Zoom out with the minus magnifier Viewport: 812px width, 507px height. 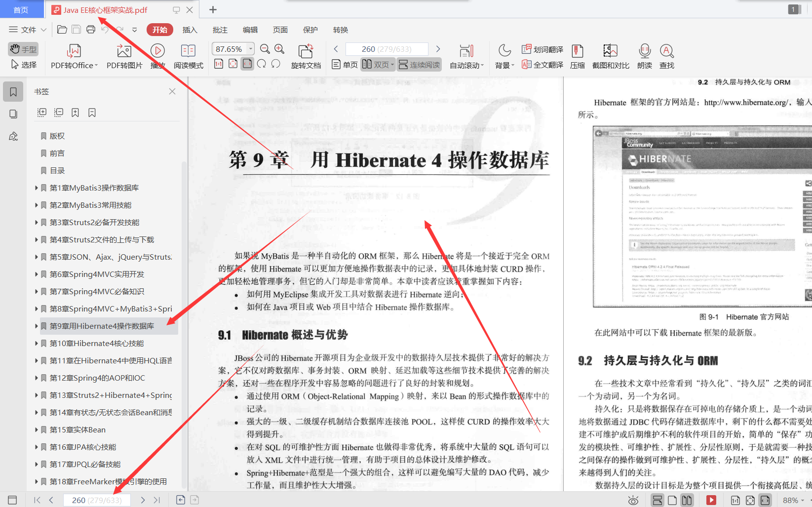[x=265, y=49]
